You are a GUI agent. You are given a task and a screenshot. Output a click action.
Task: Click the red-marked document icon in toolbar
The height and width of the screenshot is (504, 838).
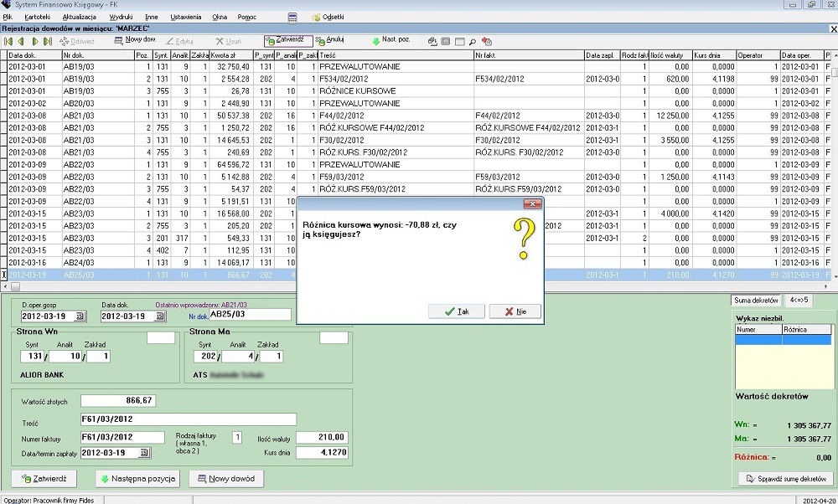click(x=486, y=42)
